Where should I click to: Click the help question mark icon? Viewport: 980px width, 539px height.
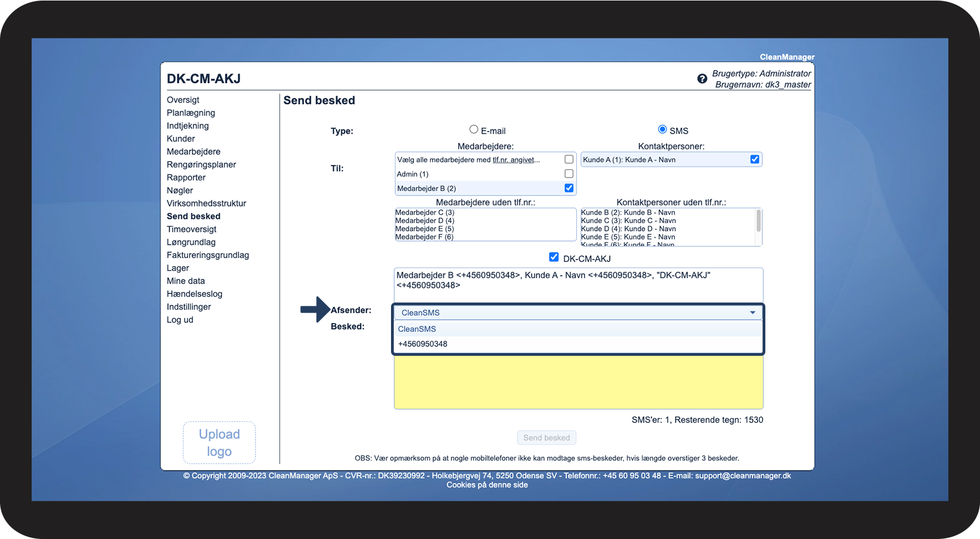tap(702, 79)
